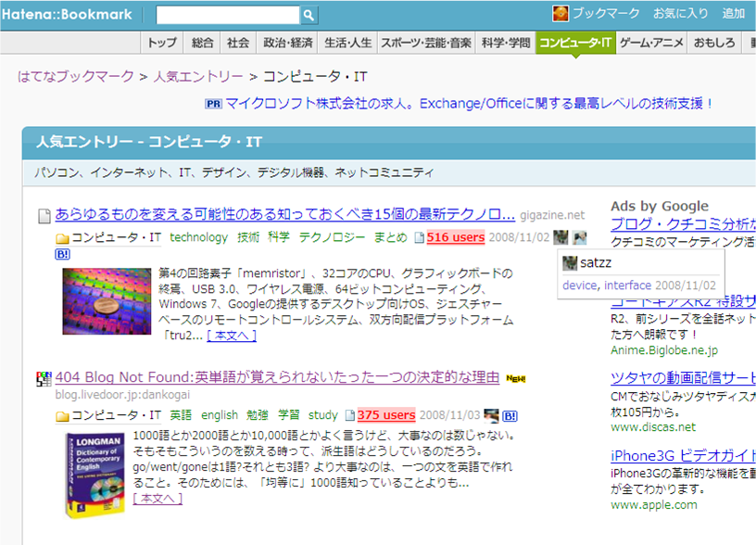Image resolution: width=756 pixels, height=545 pixels.
Task: Open the ブックマーク link in header
Action: pos(606,14)
